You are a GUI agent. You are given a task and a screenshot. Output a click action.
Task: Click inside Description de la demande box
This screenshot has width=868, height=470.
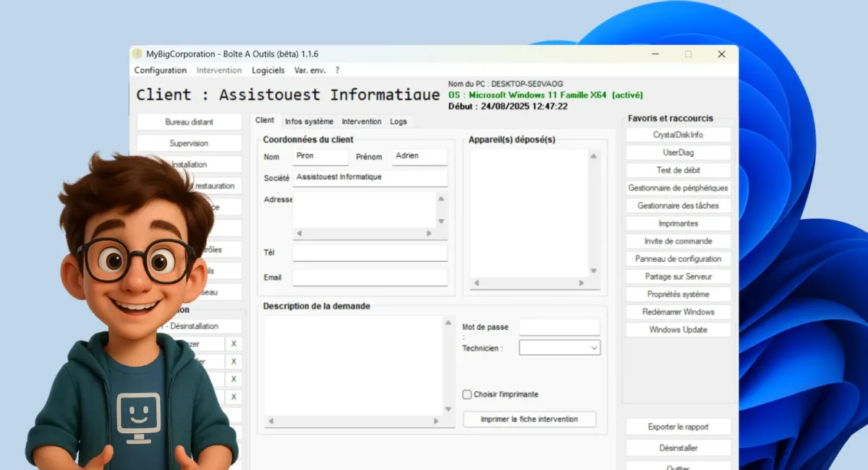[353, 365]
